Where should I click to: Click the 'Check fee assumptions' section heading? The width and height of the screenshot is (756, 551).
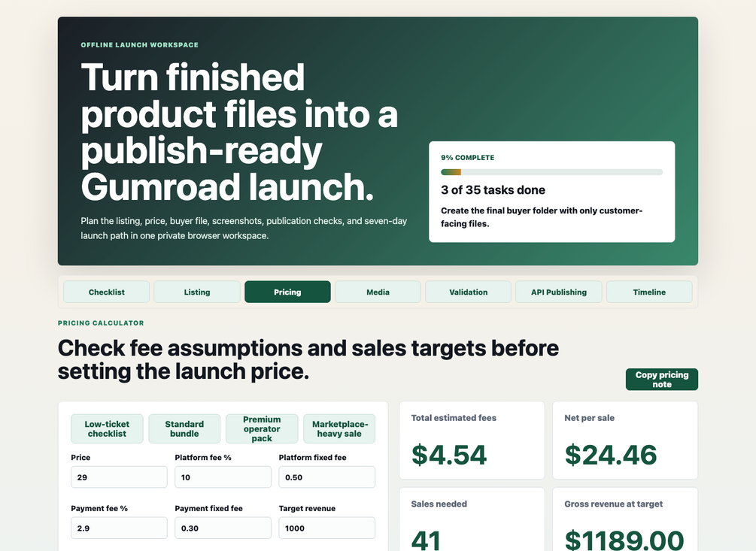308,359
